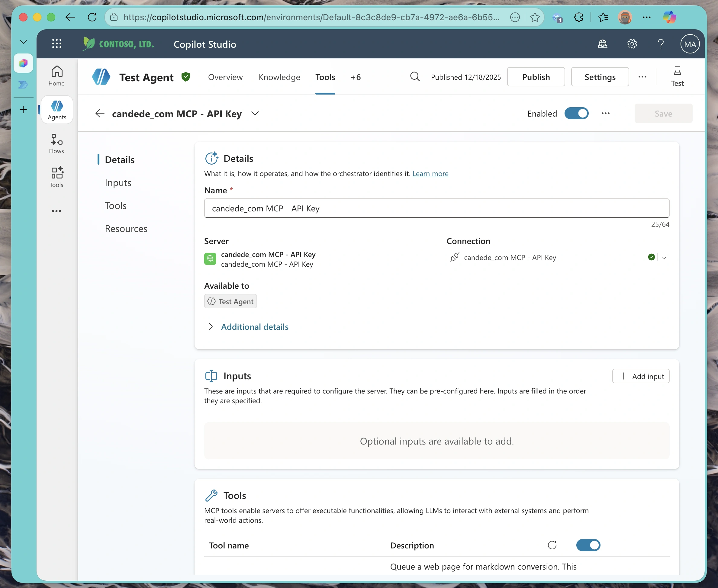Switch to the Knowledge tab
The width and height of the screenshot is (718, 588).
[279, 77]
